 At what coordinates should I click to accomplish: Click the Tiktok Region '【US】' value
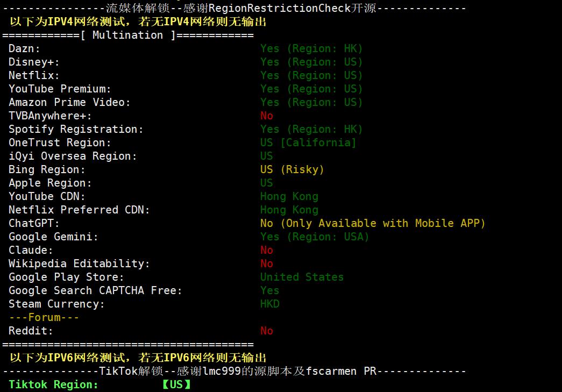click(x=176, y=385)
